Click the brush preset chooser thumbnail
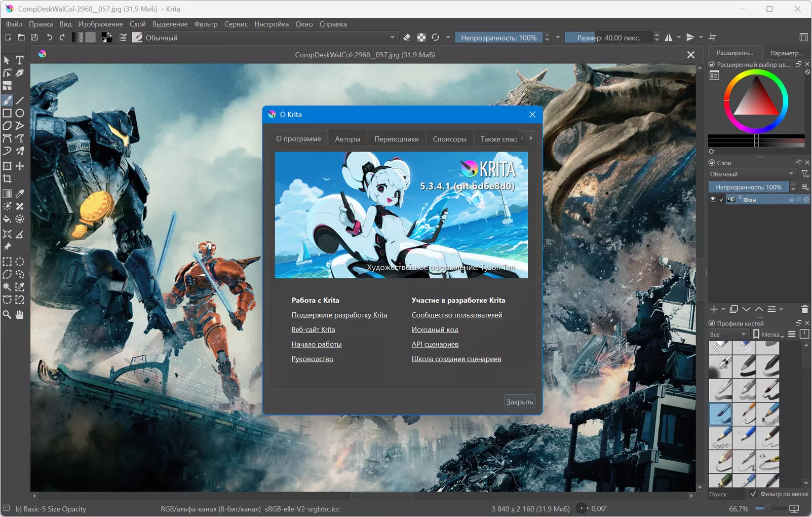 tap(137, 38)
